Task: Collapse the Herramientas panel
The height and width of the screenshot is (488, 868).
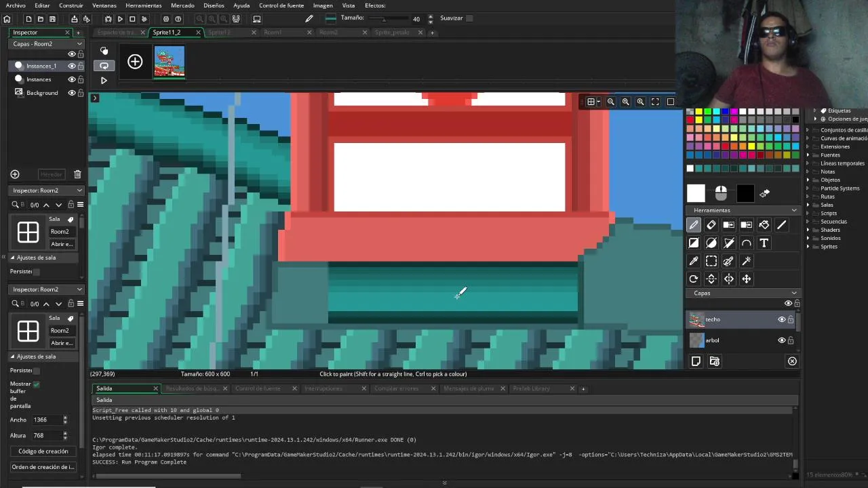Action: [x=794, y=211]
